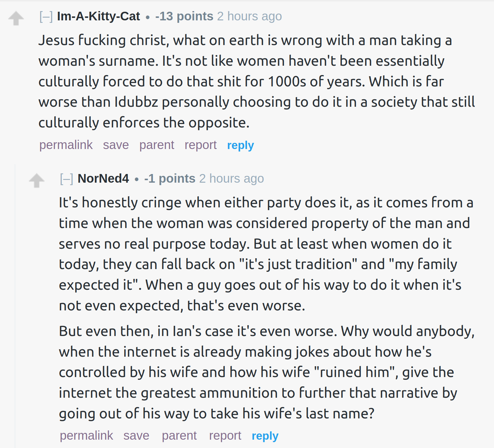Image resolution: width=494 pixels, height=448 pixels.
Task: Open permalink for Im-A-Kitty-Cat's comment
Action: pyautogui.click(x=66, y=145)
